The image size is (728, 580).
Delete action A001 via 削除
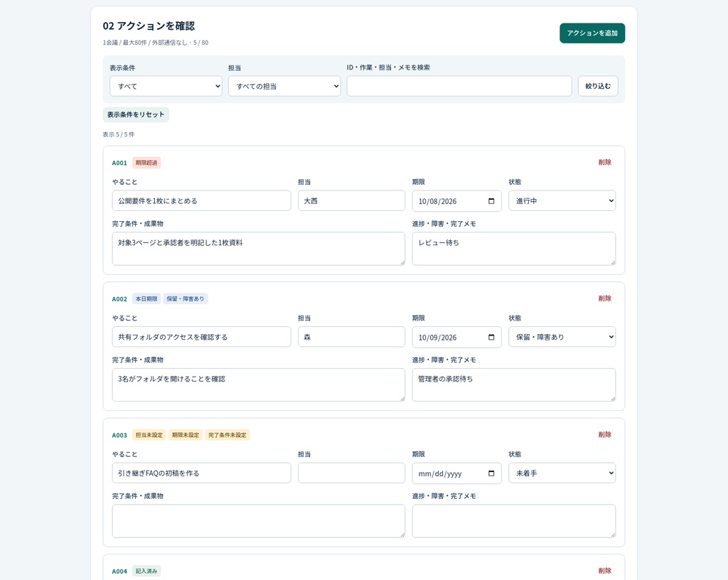click(604, 162)
